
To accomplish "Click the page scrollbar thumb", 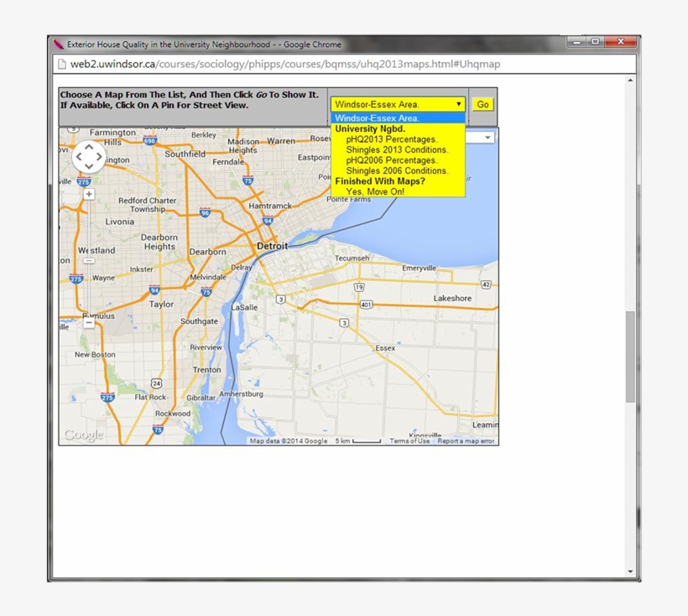I will (x=630, y=357).
